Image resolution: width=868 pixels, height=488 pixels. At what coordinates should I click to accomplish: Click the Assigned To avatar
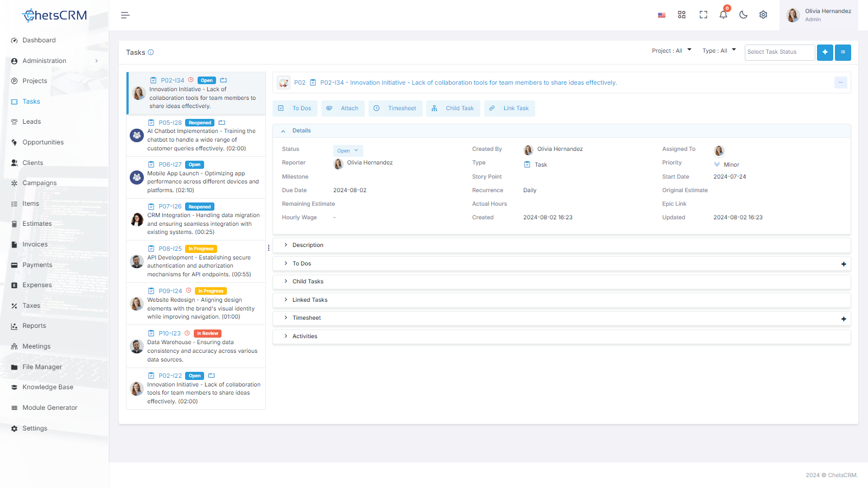pyautogui.click(x=719, y=150)
